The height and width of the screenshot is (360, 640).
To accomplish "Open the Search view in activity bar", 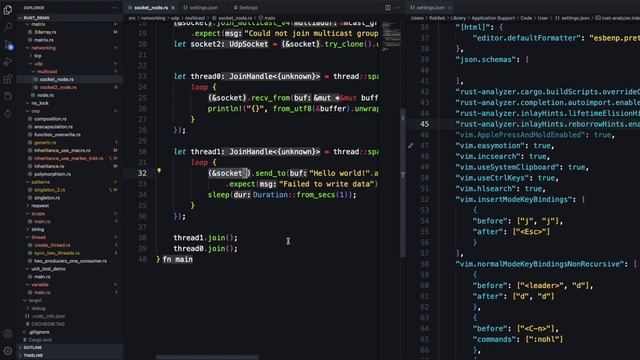I will [x=8, y=27].
